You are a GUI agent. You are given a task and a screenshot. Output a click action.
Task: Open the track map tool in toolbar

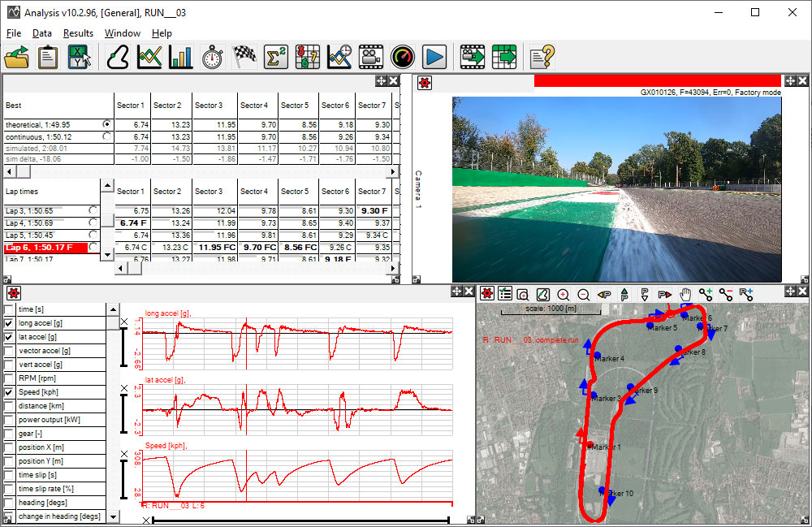[x=119, y=57]
